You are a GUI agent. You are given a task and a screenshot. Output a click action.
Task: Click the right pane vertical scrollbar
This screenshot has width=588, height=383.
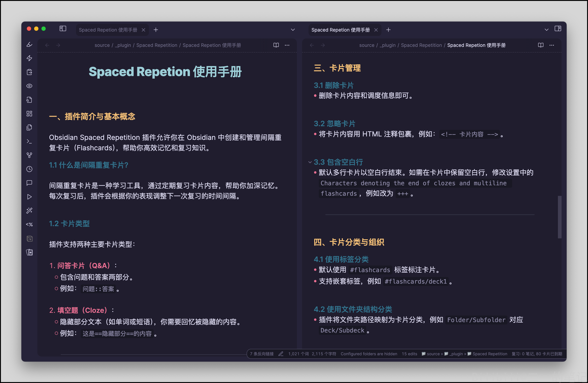point(560,217)
